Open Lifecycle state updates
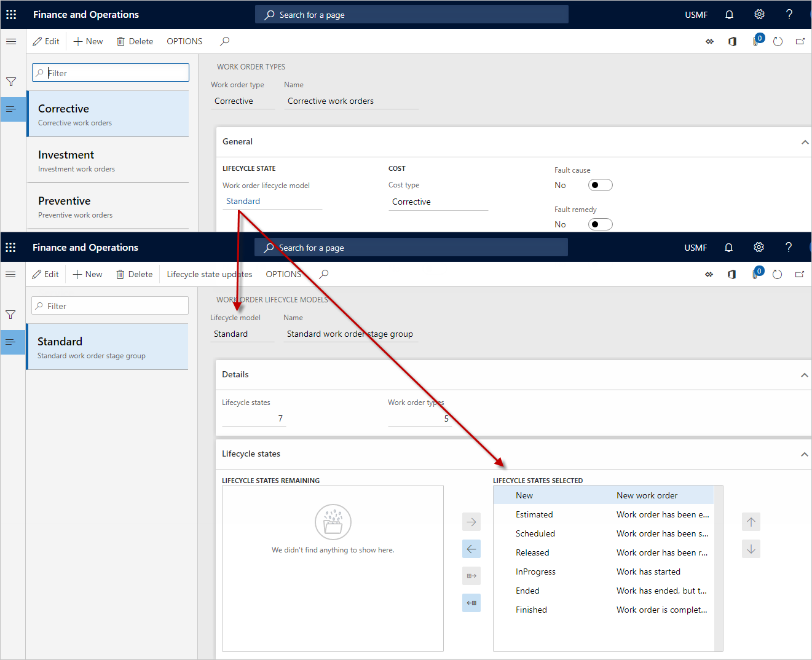This screenshot has height=660, width=812. 209,274
